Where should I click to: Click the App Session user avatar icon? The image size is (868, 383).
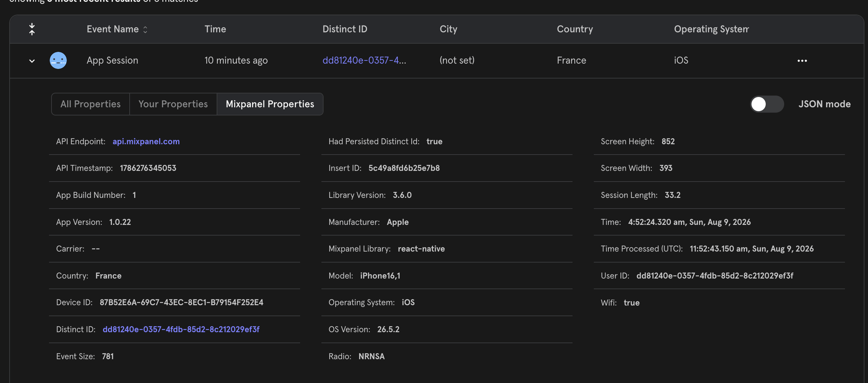pos(58,60)
